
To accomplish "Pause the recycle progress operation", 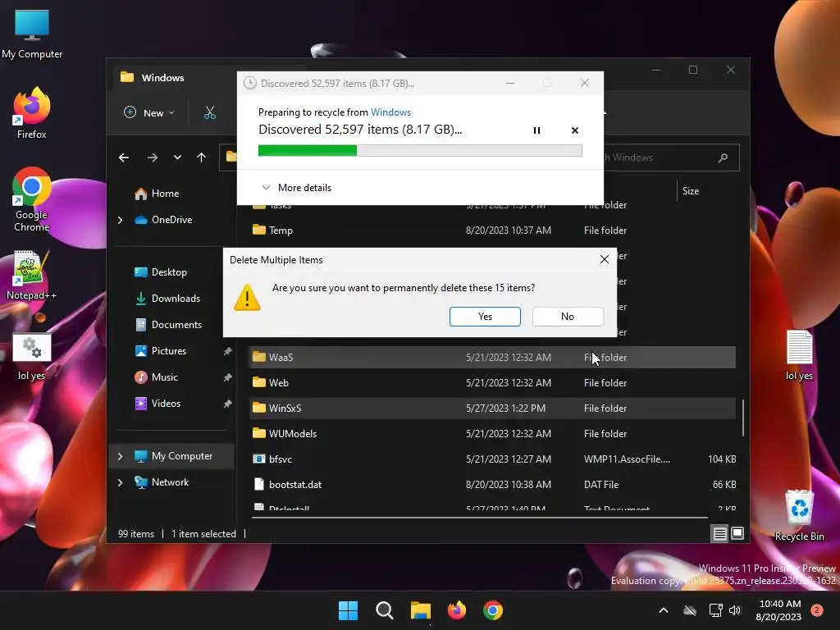I will click(x=536, y=130).
